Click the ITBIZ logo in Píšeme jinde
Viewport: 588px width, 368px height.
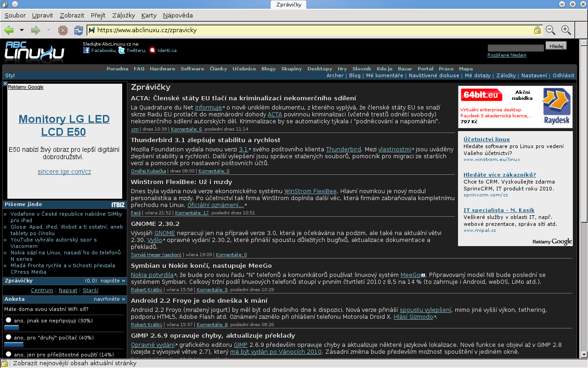point(118,205)
